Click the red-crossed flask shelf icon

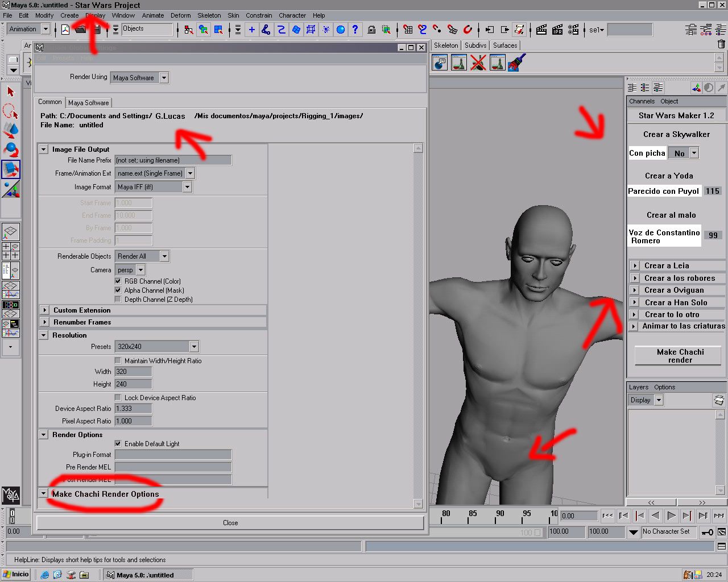pyautogui.click(x=478, y=63)
